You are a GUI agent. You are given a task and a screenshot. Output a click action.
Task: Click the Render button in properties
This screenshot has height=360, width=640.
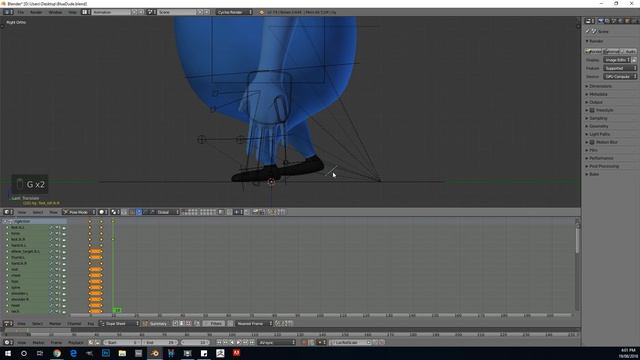pos(593,51)
